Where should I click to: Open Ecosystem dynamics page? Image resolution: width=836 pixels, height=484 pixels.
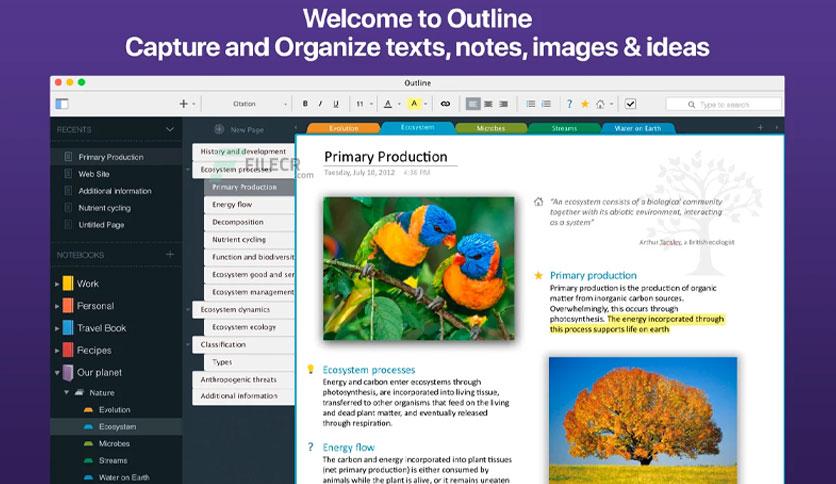point(243,309)
